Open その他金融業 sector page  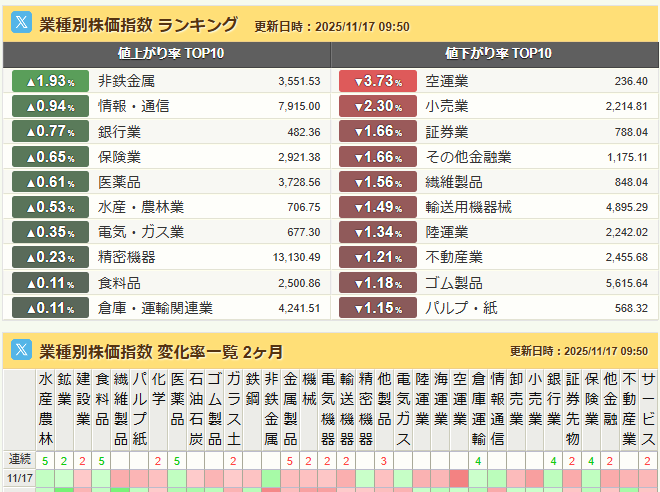click(468, 157)
